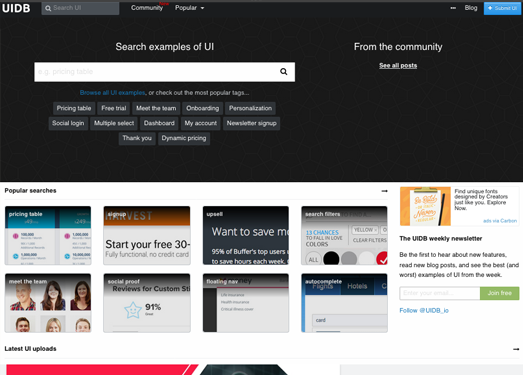
Task: Click the Join free button
Action: pyautogui.click(x=500, y=293)
